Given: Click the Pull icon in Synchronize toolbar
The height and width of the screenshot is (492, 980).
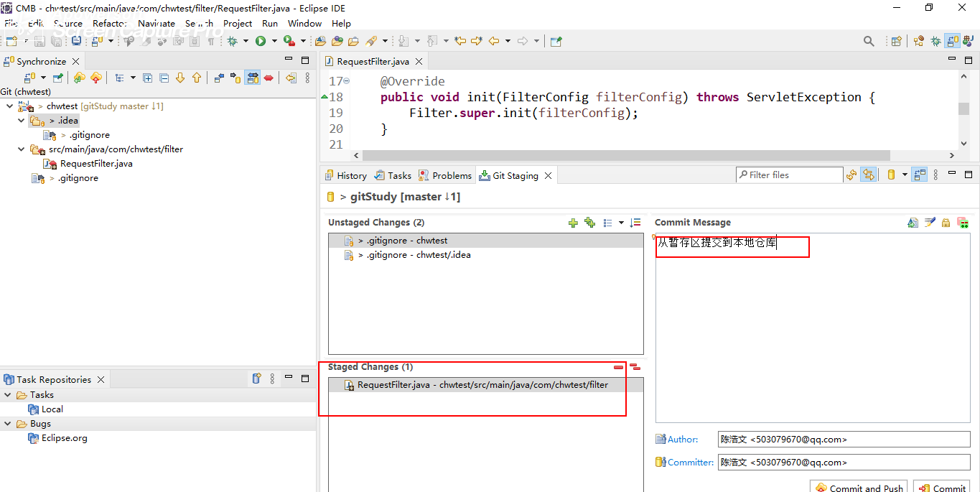Looking at the screenshot, I should tap(80, 78).
